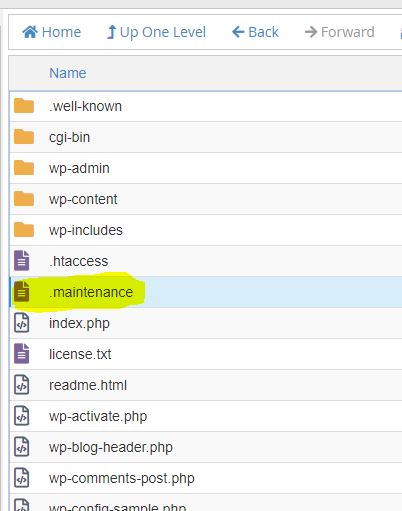The image size is (402, 511).
Task: Click the .htaccess file icon
Action: click(22, 260)
